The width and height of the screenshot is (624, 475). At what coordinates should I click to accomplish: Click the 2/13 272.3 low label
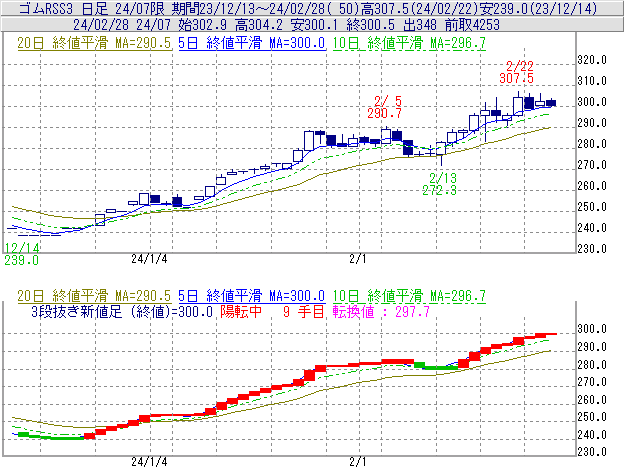[x=440, y=184]
